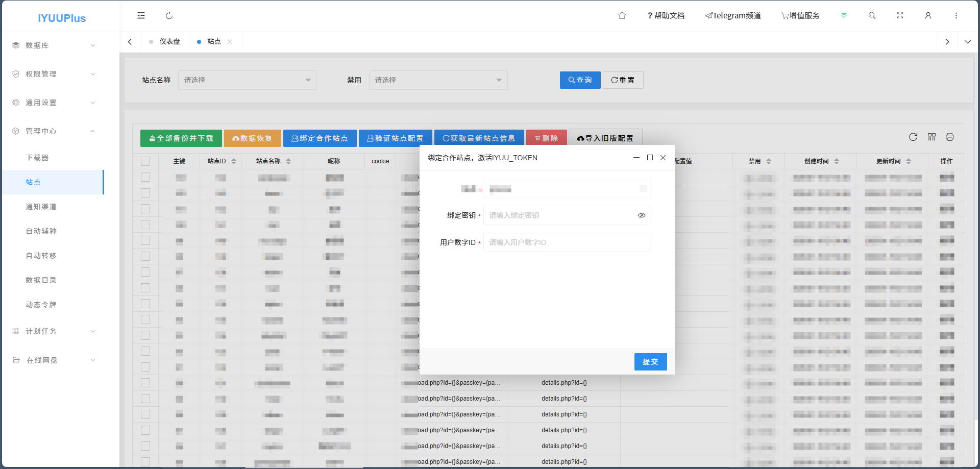Click the 全部备份并下载 button
This screenshot has width=980, height=469.
181,138
